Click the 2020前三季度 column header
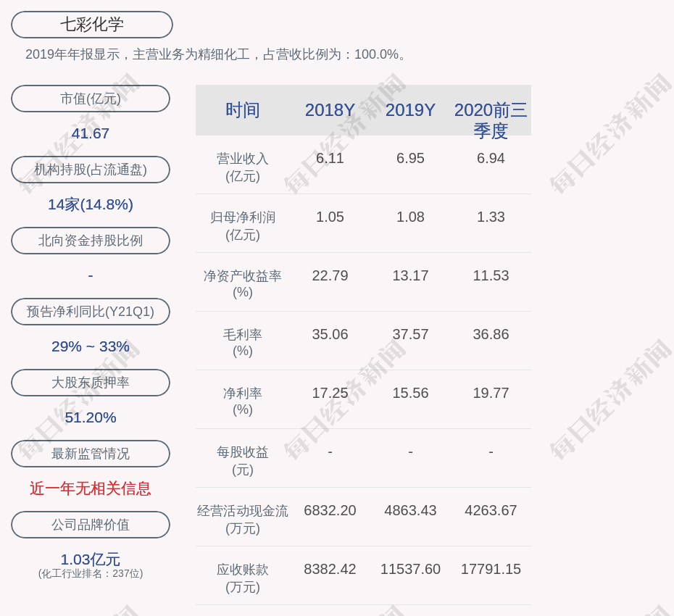This screenshot has width=674, height=616. point(491,120)
